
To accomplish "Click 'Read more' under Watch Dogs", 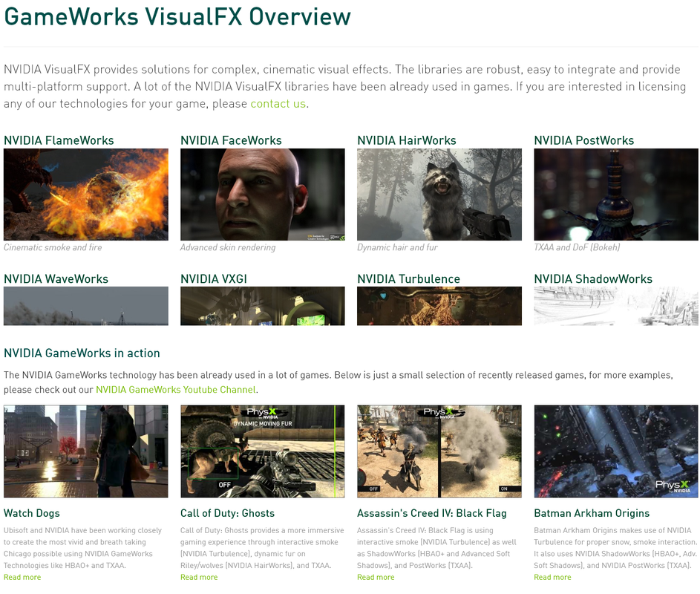I will point(22,577).
